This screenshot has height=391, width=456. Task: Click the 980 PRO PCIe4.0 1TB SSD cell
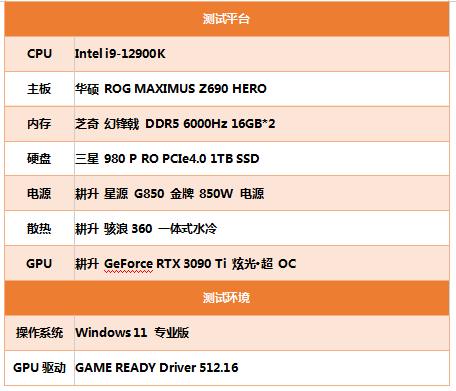[x=262, y=159]
